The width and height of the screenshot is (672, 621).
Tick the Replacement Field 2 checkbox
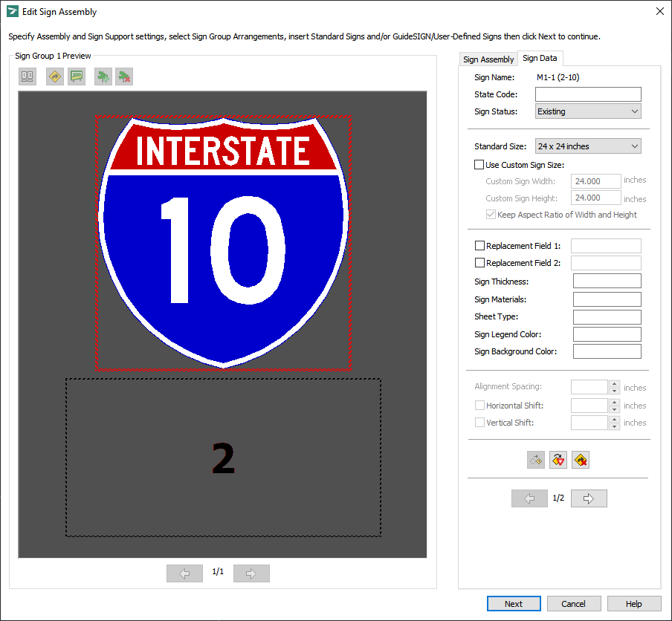480,263
